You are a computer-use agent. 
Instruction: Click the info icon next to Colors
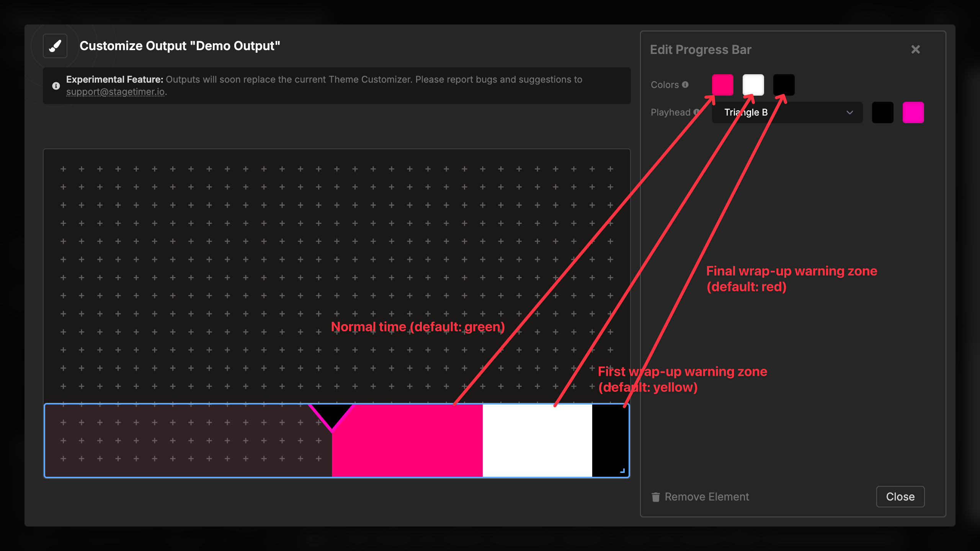pos(685,84)
